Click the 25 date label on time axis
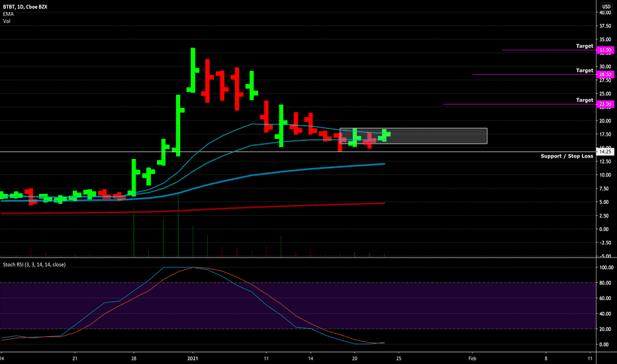 pos(399,359)
